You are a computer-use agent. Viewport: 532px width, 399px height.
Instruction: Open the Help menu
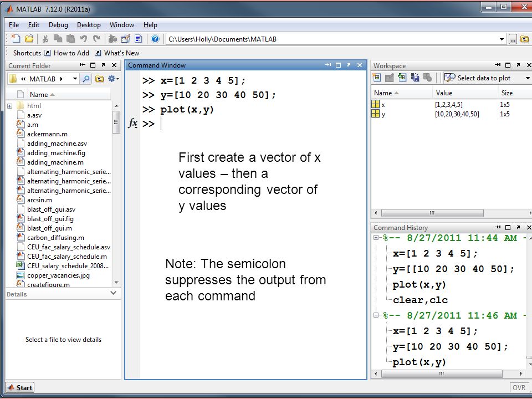tap(150, 25)
